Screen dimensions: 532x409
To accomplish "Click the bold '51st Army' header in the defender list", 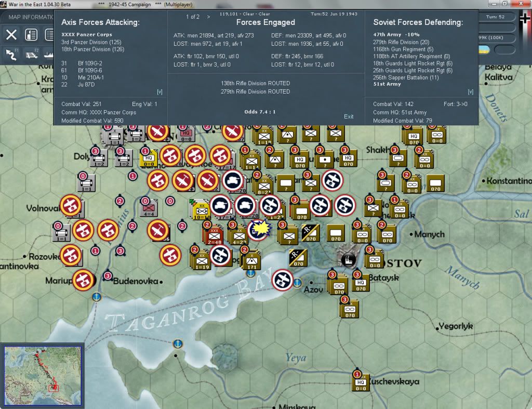I will click(x=387, y=84).
